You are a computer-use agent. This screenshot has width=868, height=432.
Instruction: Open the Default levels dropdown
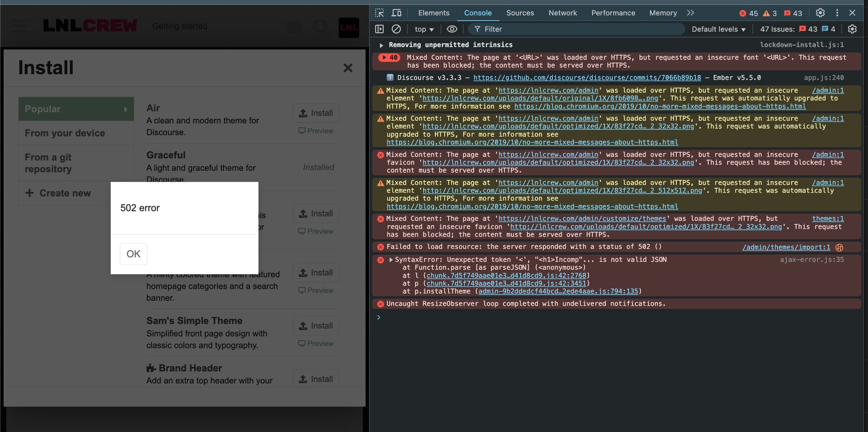[x=718, y=29]
